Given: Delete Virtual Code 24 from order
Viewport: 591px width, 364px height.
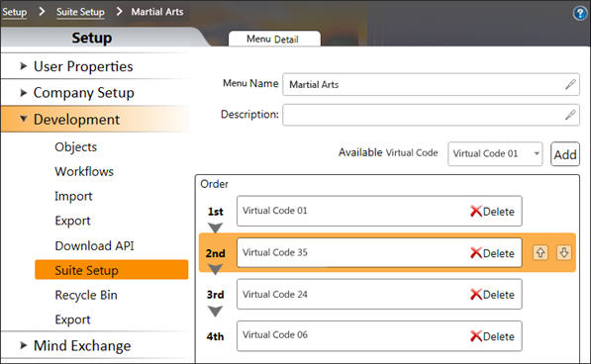Looking at the screenshot, I should coord(492,295).
